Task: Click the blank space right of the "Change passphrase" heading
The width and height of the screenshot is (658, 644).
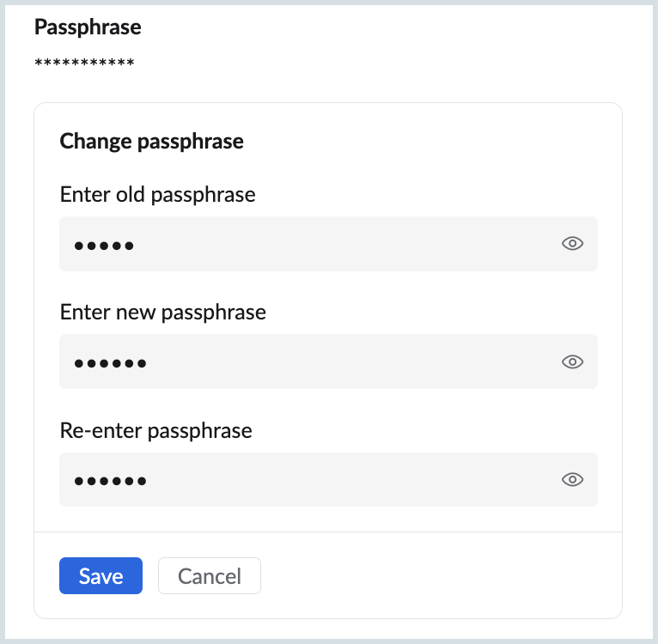Action: tap(430, 141)
